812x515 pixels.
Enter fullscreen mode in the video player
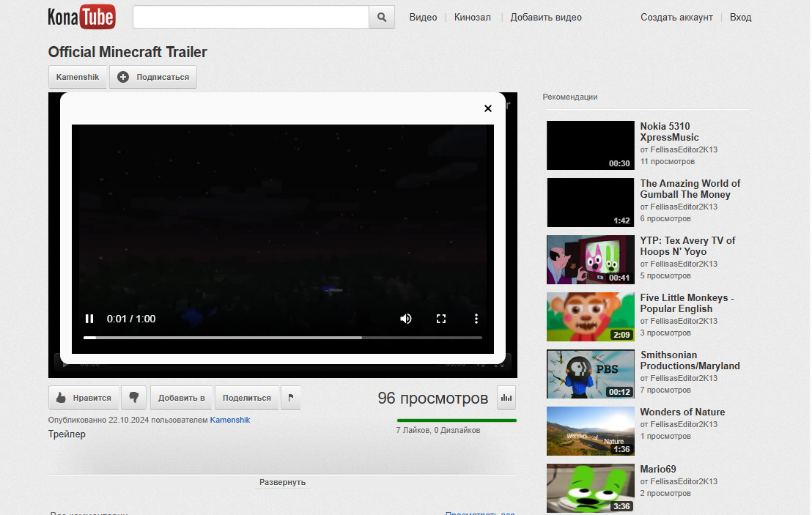pyautogui.click(x=441, y=319)
